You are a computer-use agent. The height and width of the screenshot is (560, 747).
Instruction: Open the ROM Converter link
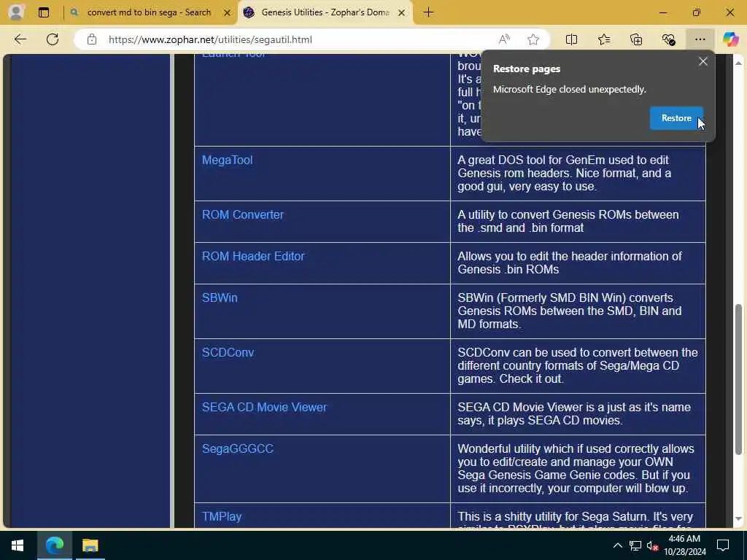pyautogui.click(x=242, y=215)
